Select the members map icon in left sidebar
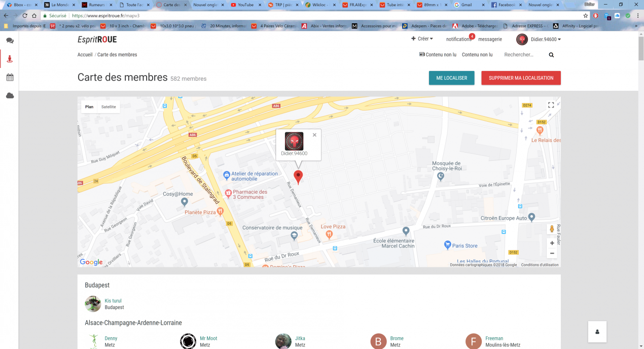Viewport: 644px width, 349px height. (x=10, y=59)
